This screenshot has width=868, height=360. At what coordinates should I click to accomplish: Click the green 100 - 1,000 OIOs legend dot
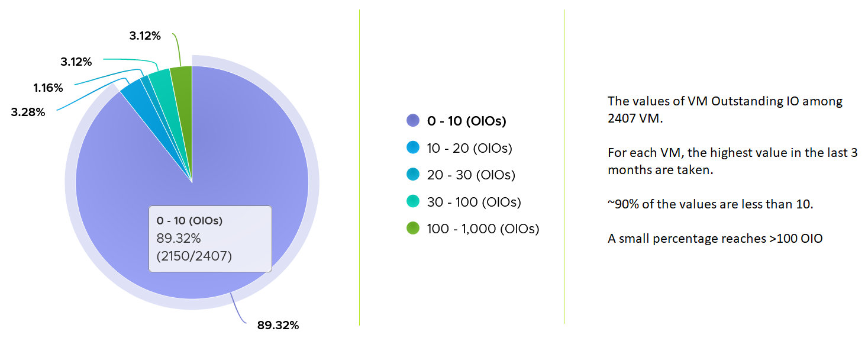tap(413, 229)
